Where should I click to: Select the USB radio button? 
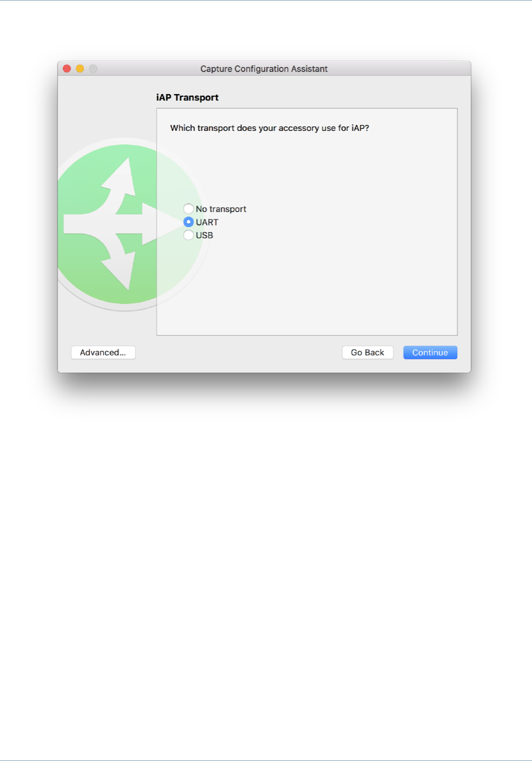[x=188, y=235]
